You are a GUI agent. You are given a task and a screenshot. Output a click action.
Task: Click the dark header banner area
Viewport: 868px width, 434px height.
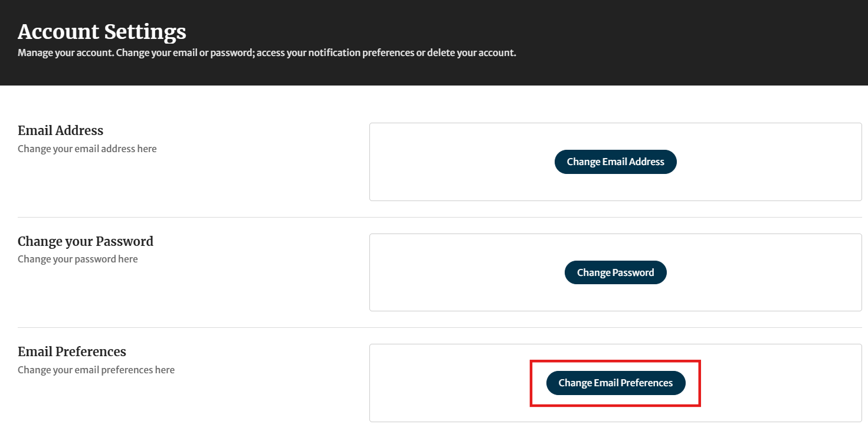coord(708,35)
